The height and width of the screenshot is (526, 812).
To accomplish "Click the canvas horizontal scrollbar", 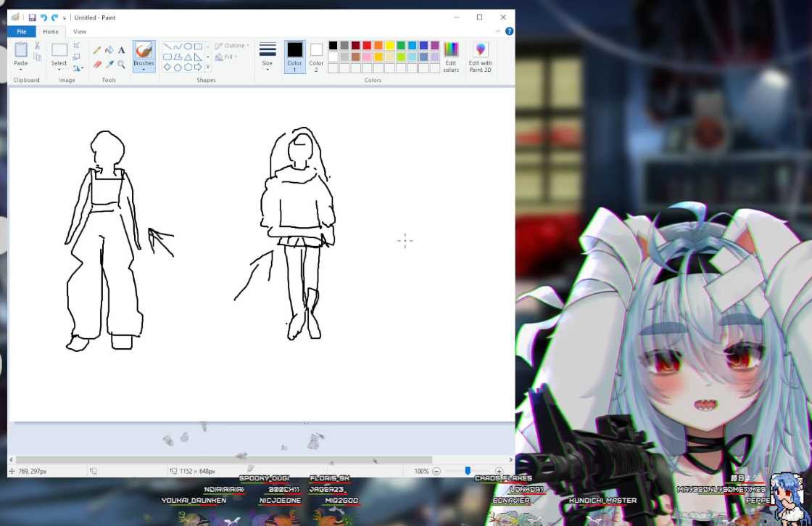I will pyautogui.click(x=224, y=460).
